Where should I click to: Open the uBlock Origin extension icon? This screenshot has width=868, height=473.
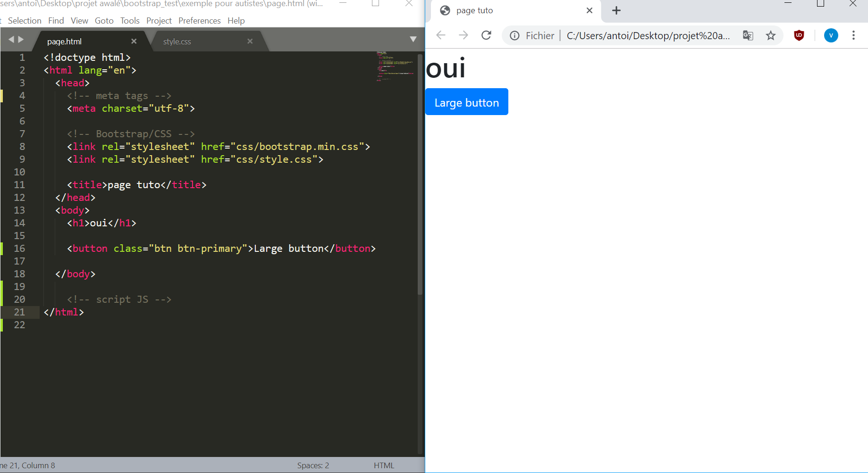click(x=799, y=35)
